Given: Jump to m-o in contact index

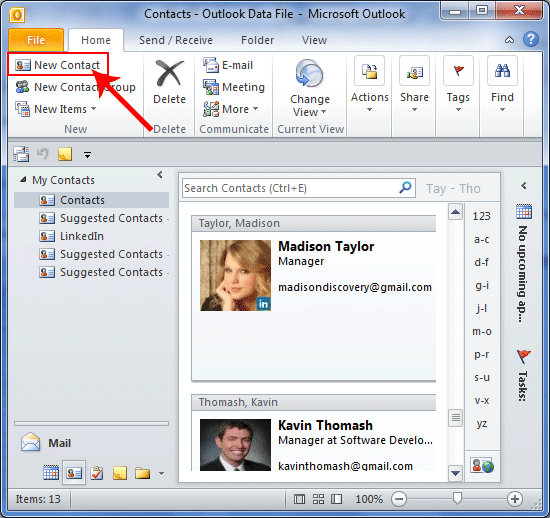Looking at the screenshot, I should pos(482,331).
